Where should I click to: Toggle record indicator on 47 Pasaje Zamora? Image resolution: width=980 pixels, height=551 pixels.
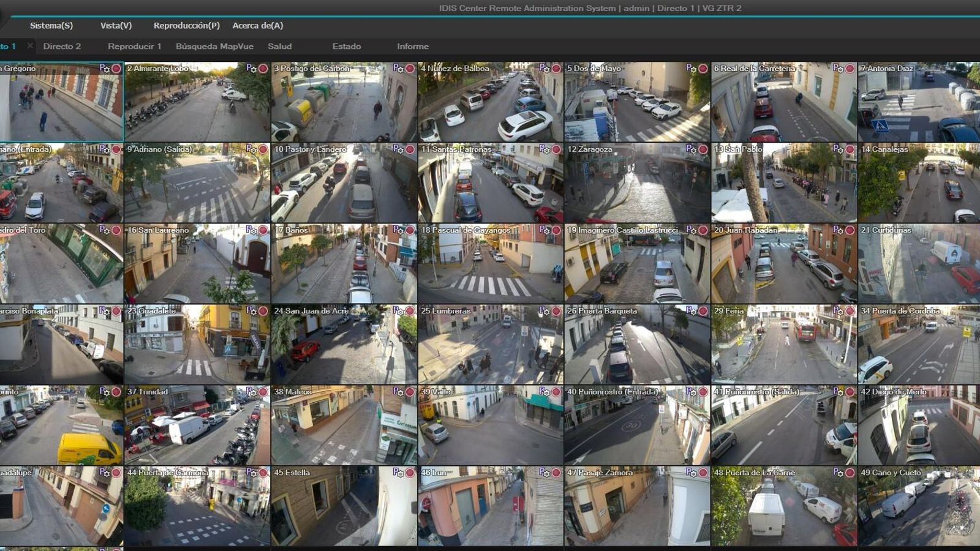[x=703, y=473]
